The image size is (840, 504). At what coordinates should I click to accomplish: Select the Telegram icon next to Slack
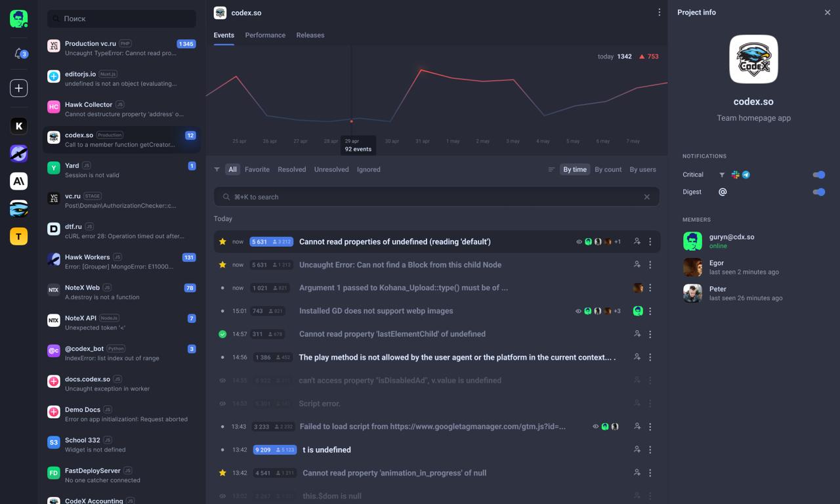tap(746, 175)
